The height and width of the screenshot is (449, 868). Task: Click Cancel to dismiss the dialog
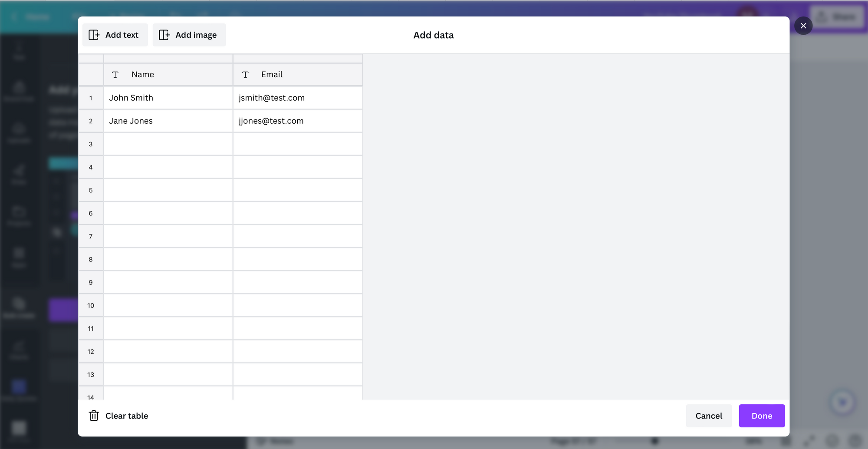click(709, 416)
